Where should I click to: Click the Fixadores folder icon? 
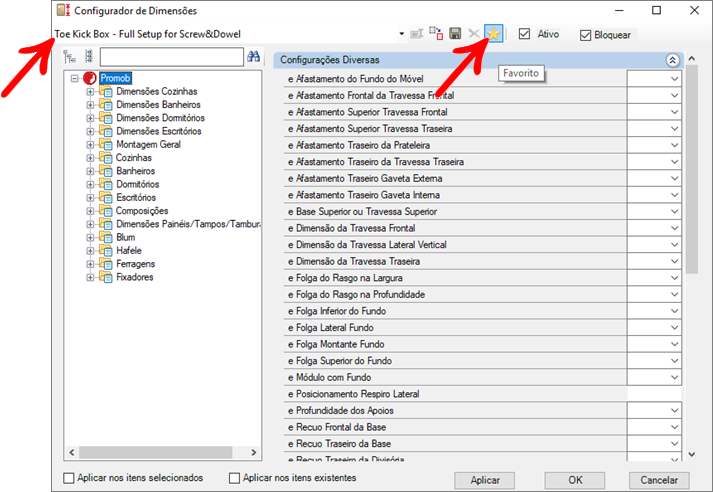click(106, 277)
